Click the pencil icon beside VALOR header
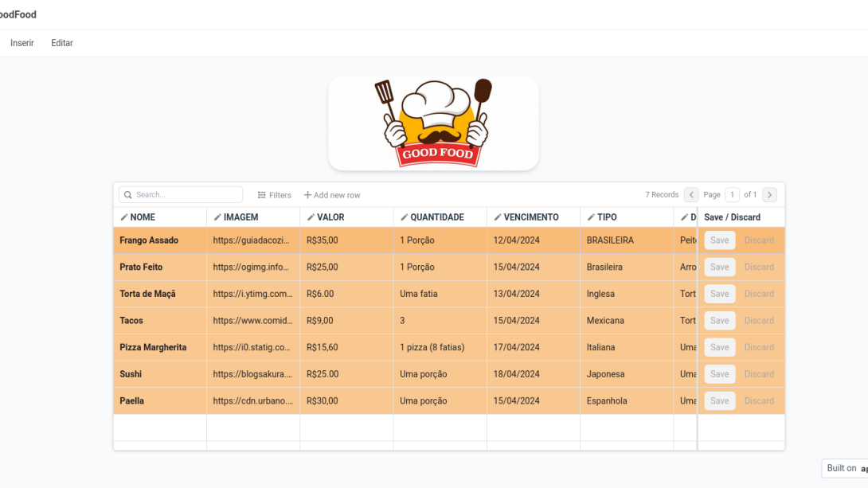 pyautogui.click(x=311, y=217)
